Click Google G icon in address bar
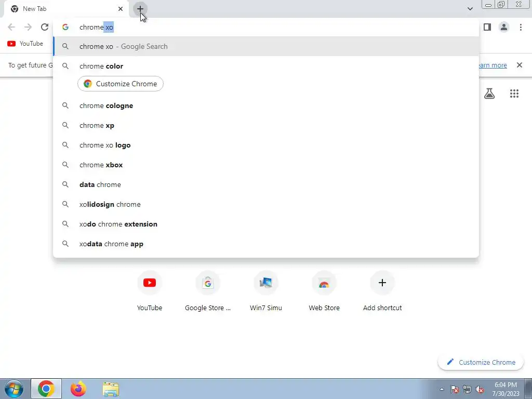 [x=65, y=27]
